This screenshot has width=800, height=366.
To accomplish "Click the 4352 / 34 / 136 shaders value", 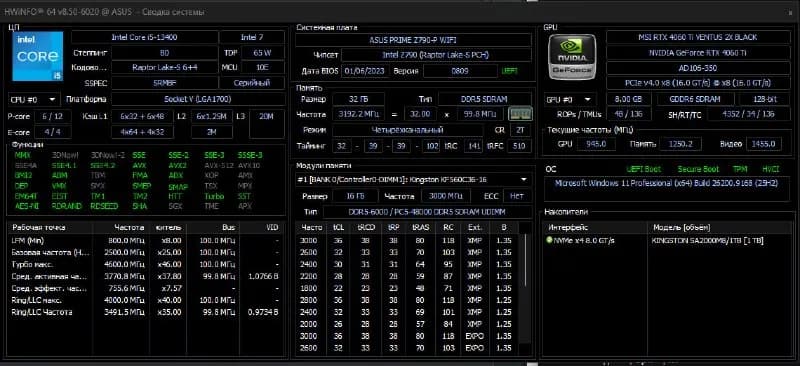I will coord(748,114).
